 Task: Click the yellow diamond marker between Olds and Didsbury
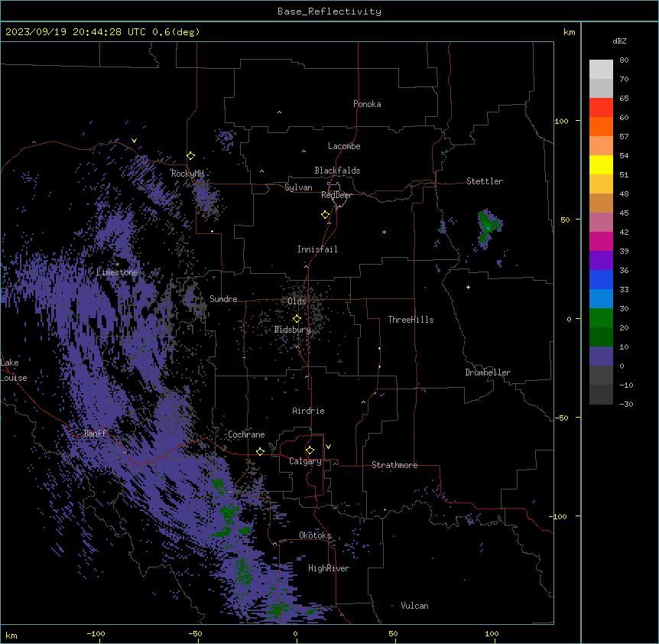[297, 319]
